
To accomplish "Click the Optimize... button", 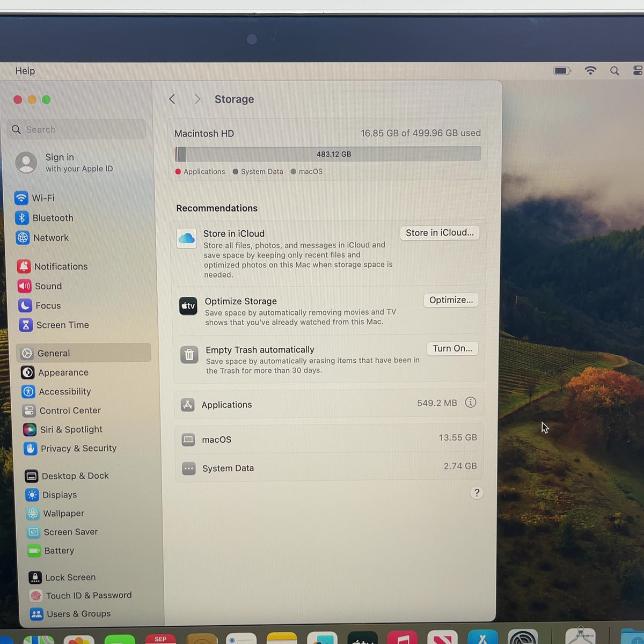I will (x=451, y=300).
